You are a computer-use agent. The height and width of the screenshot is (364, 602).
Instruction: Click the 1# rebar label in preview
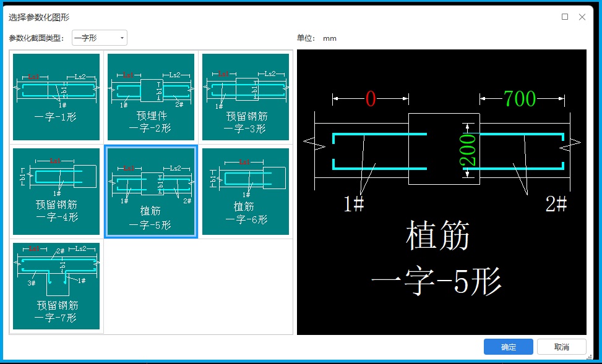(354, 203)
